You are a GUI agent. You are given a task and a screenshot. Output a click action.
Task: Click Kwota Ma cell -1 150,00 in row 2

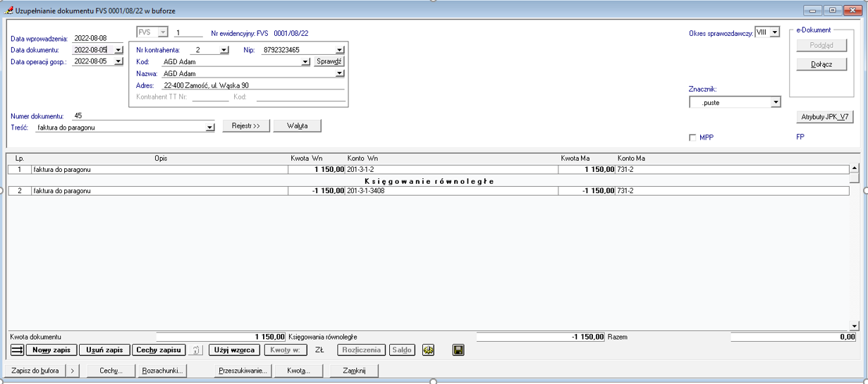[x=587, y=191]
